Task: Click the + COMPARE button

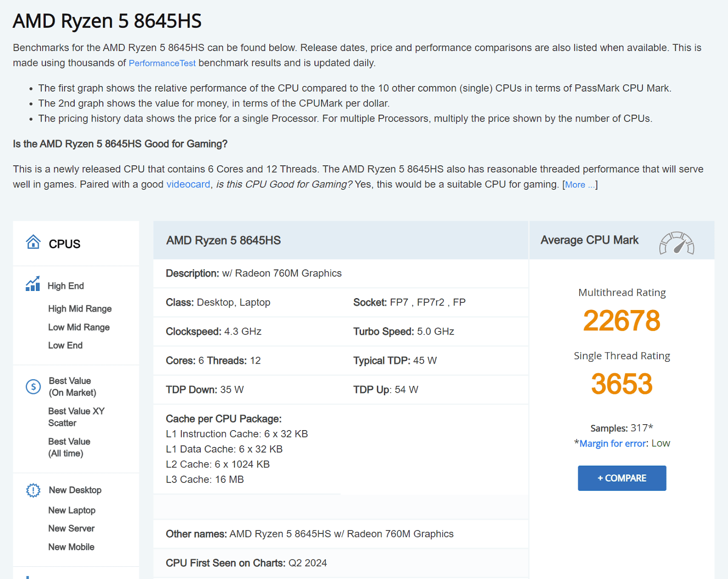Action: point(622,478)
